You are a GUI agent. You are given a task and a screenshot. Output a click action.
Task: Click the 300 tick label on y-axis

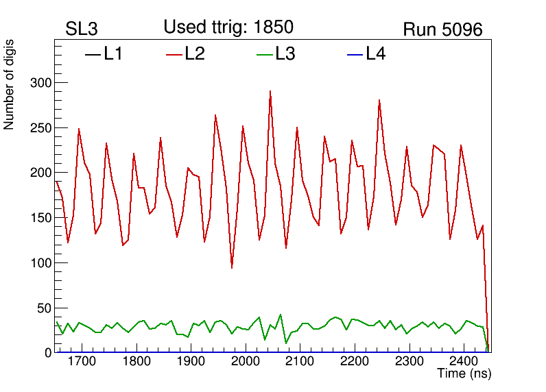click(43, 83)
